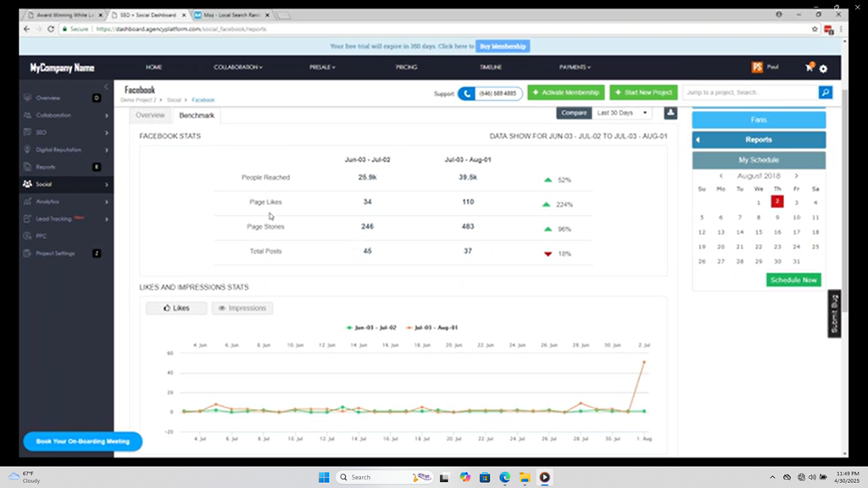Open Windows Start menu icon
Screen dimensions: 868x488
(324, 477)
